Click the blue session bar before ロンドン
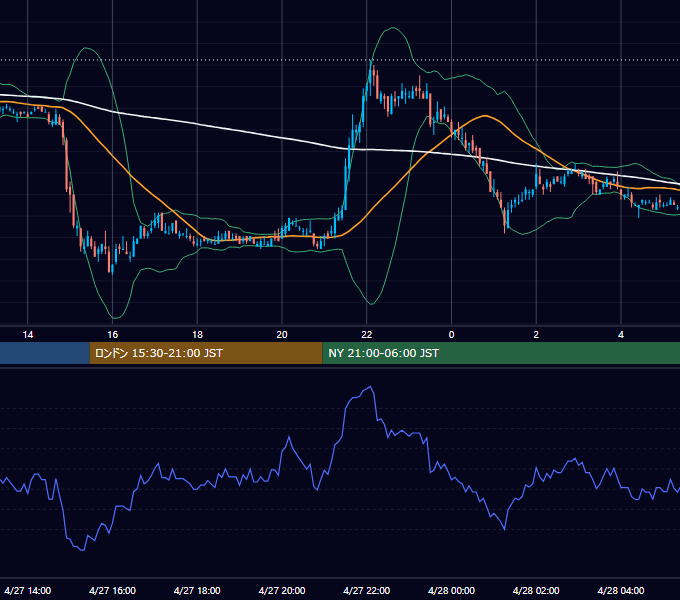 [45, 353]
